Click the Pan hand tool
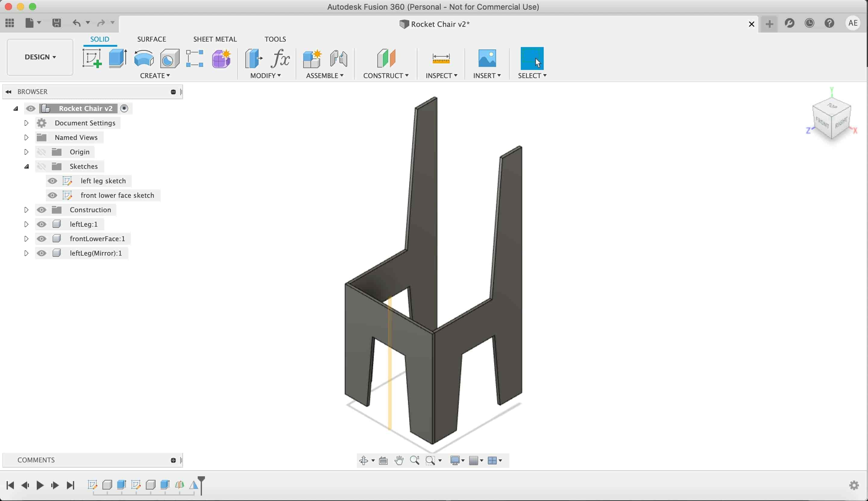 click(399, 460)
